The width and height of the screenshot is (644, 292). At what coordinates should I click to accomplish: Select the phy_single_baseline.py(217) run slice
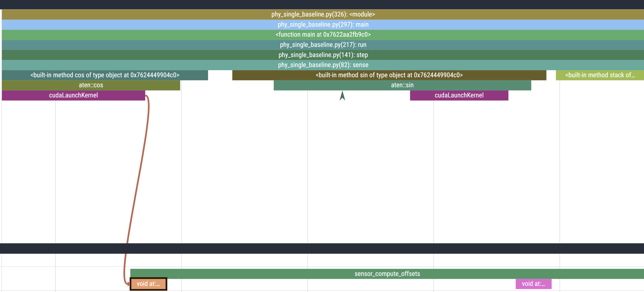323,45
